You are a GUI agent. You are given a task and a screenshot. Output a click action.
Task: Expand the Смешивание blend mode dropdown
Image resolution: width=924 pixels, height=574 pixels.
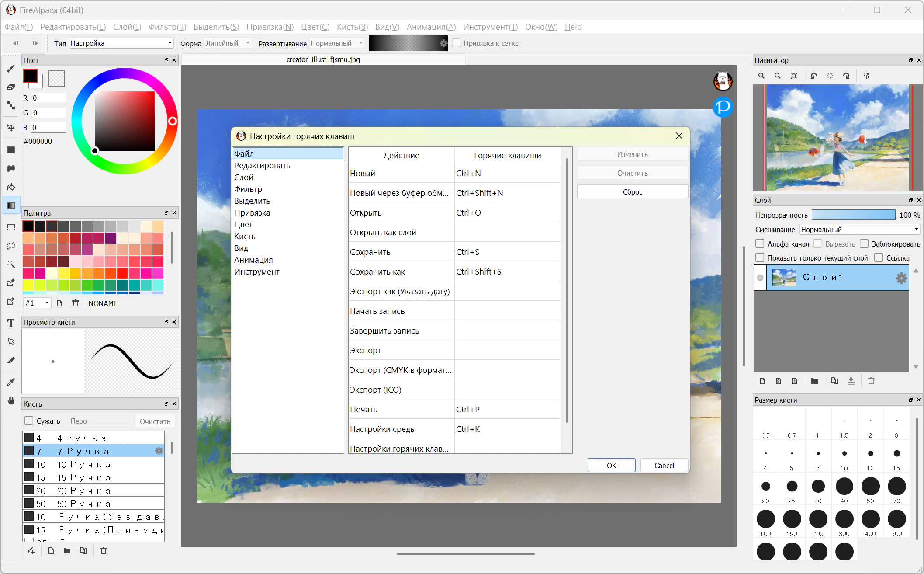[x=859, y=230]
